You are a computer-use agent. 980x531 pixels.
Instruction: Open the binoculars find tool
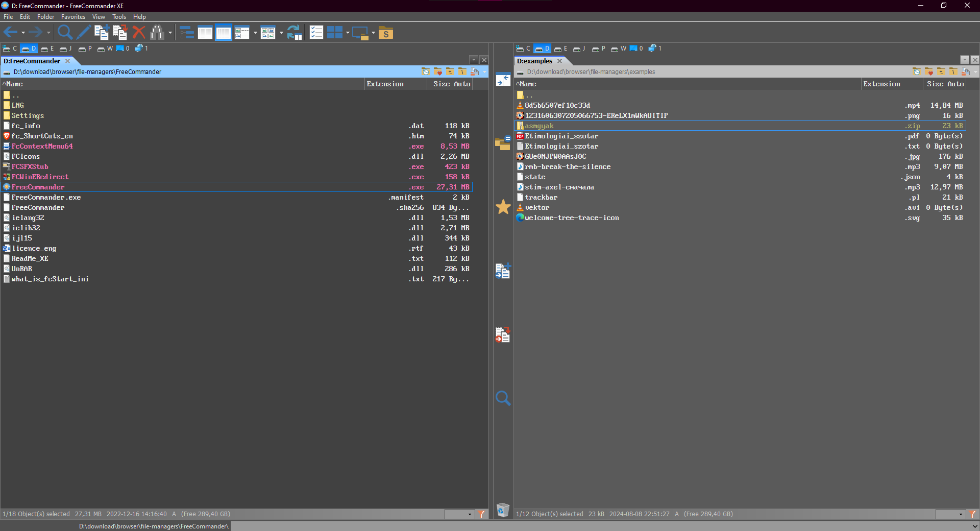click(157, 33)
